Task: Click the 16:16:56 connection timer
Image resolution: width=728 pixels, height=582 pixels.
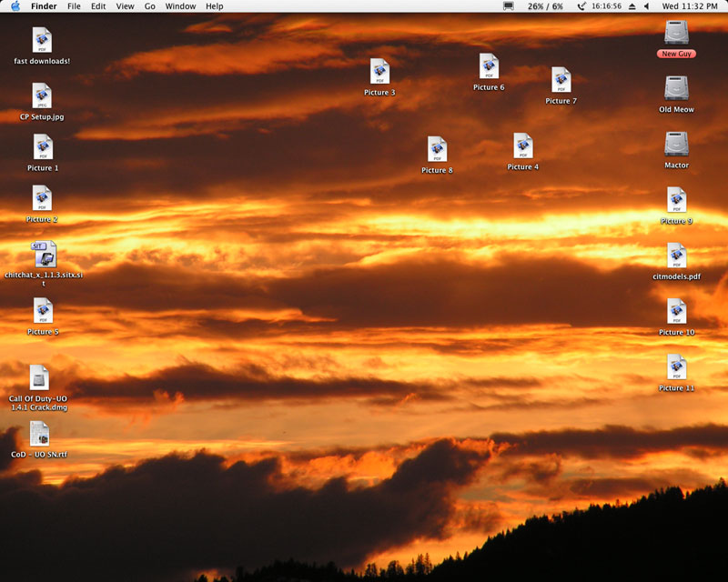Action: click(606, 6)
